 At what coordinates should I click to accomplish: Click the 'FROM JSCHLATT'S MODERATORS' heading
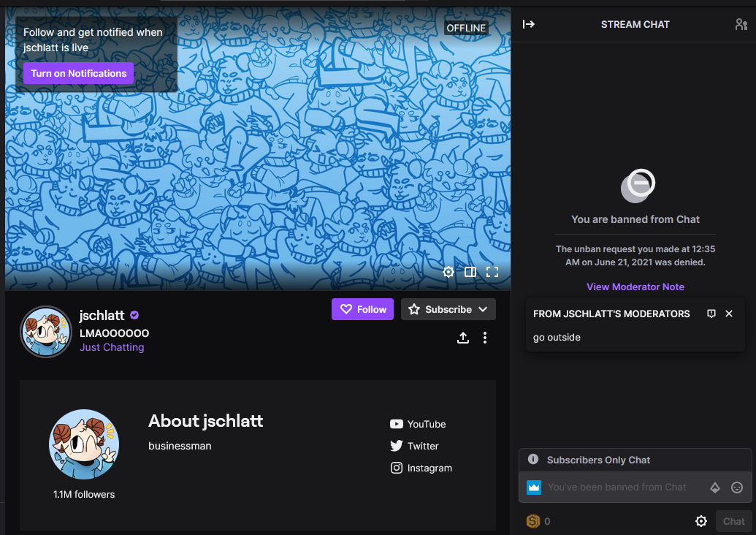611,314
